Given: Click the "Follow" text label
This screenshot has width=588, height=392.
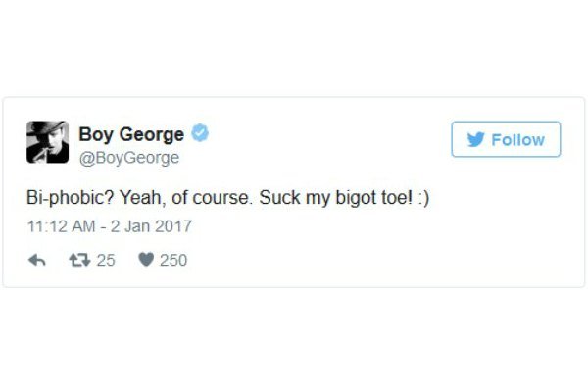Looking at the screenshot, I should [x=517, y=139].
